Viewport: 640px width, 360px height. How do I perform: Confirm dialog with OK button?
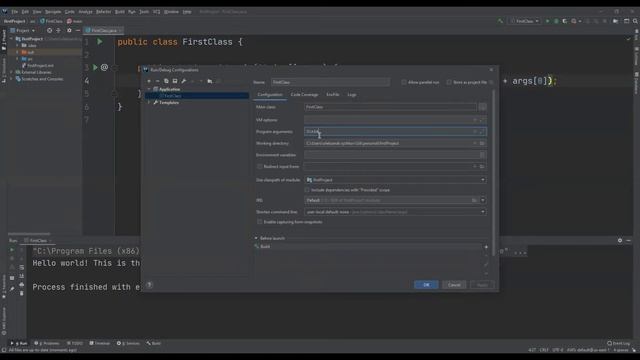426,285
